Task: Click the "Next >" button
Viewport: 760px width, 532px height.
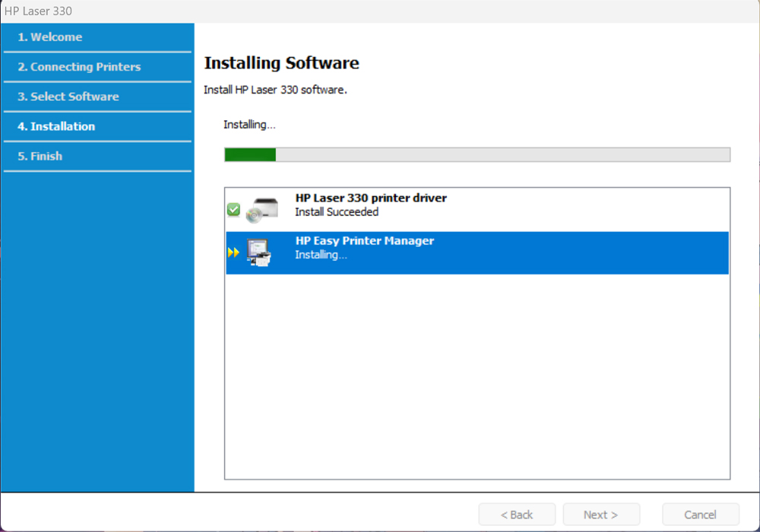Action: tap(601, 514)
